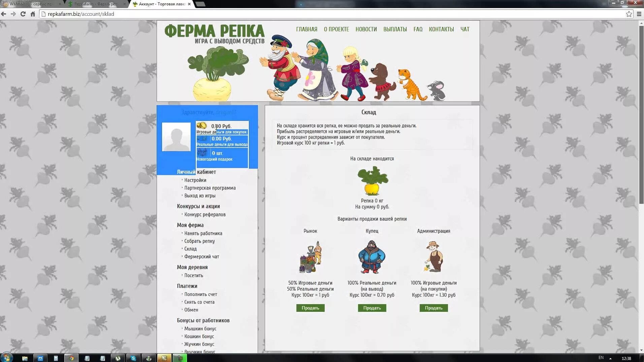Open Skype from the taskbar
The image size is (644, 362).
pos(133,358)
